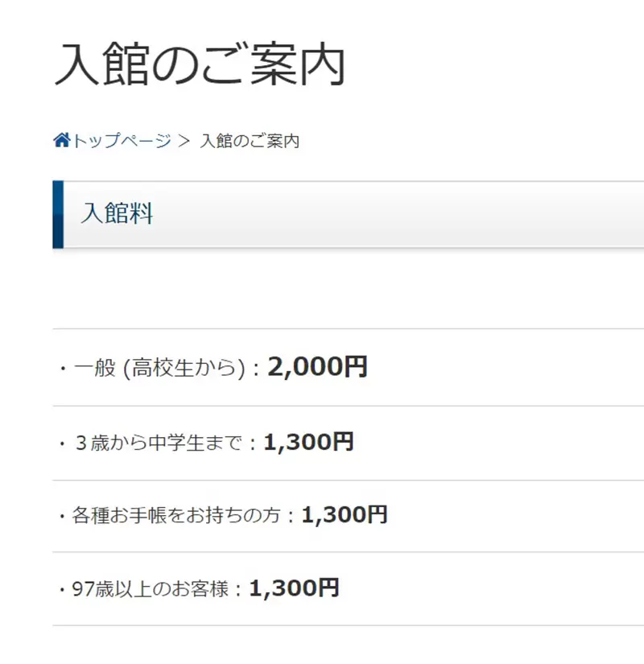This screenshot has height=664, width=644.
Task: Click the 一般 (高校生から) label
Action: click(x=159, y=368)
